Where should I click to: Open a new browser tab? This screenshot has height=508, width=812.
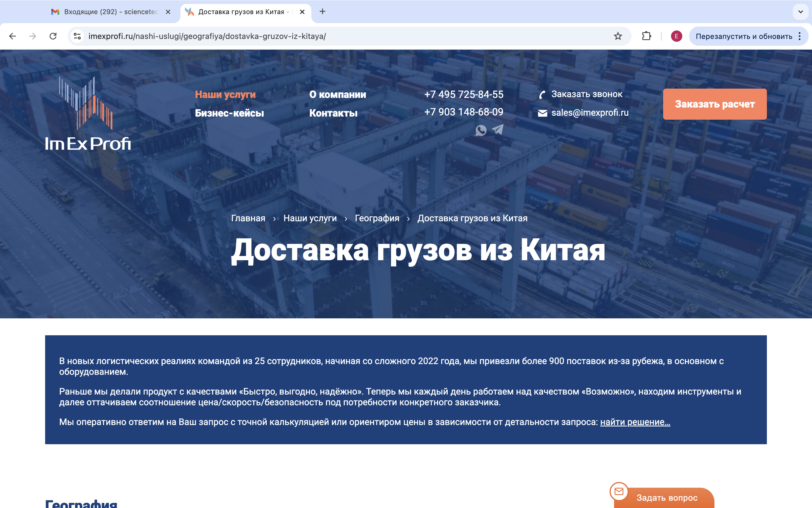(323, 11)
